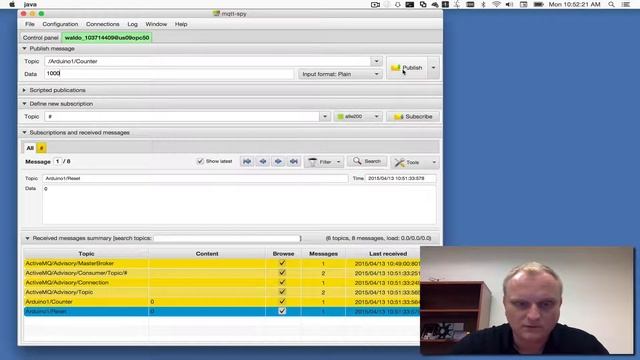
Task: Click the java app menu
Action: (30, 4)
